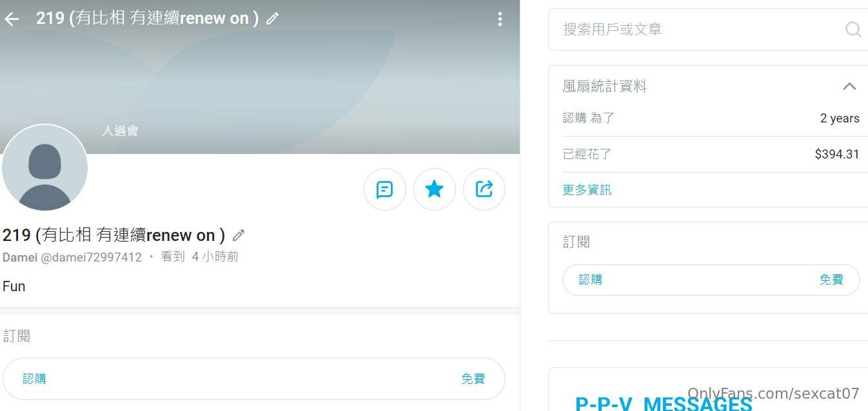
Task: Click 認購 免費 button under profile bio
Action: 253,379
